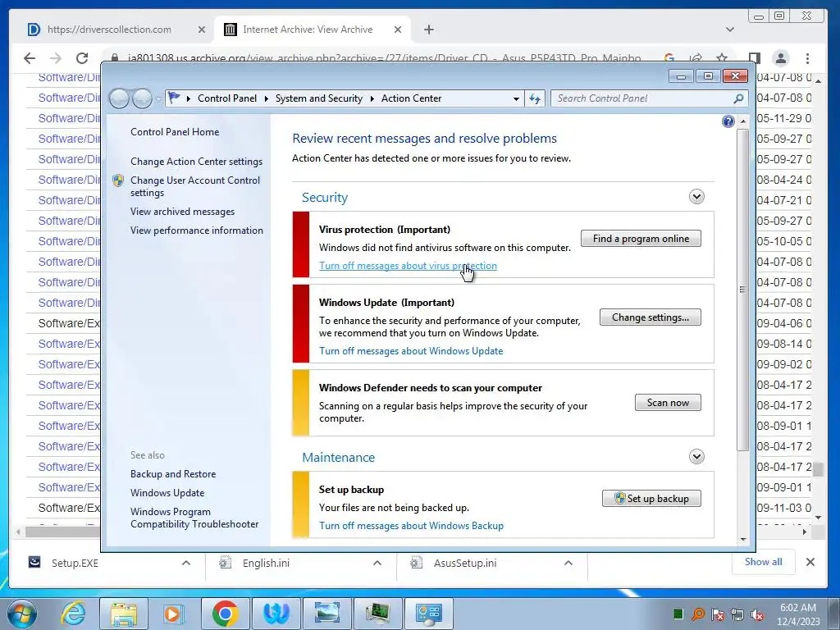Click the Action Center flag in system tray
Image resolution: width=840 pixels, height=630 pixels.
coord(718,614)
